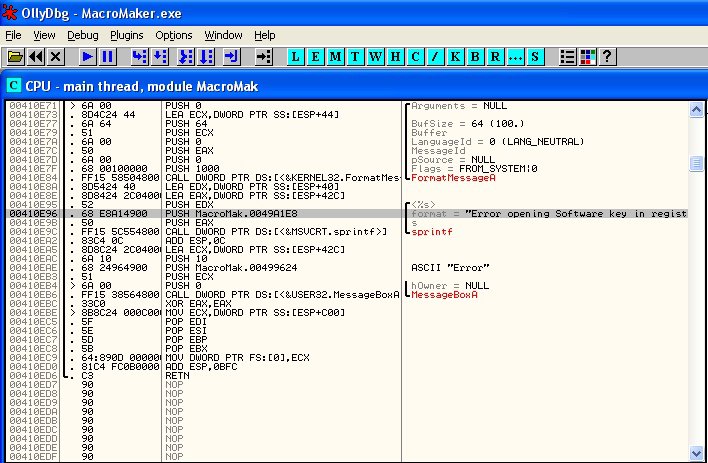Click the Appearance colored grid icon
The height and width of the screenshot is (463, 708).
[587, 57]
